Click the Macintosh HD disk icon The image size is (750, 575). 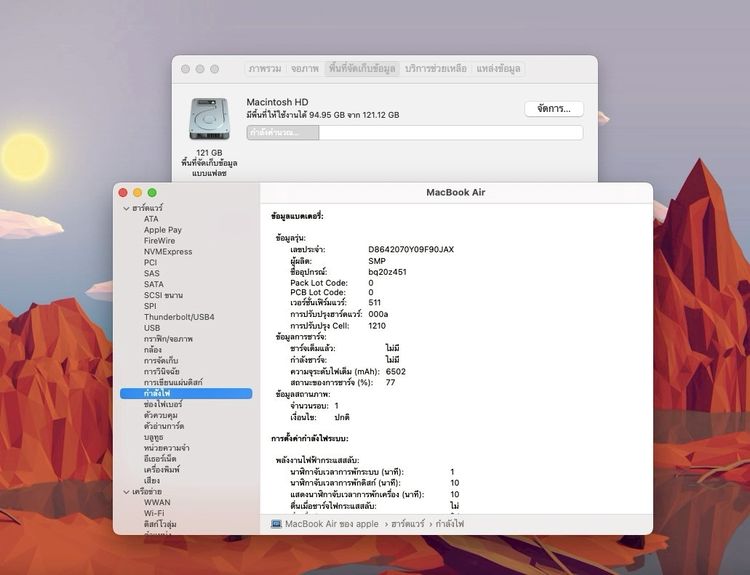(x=210, y=119)
